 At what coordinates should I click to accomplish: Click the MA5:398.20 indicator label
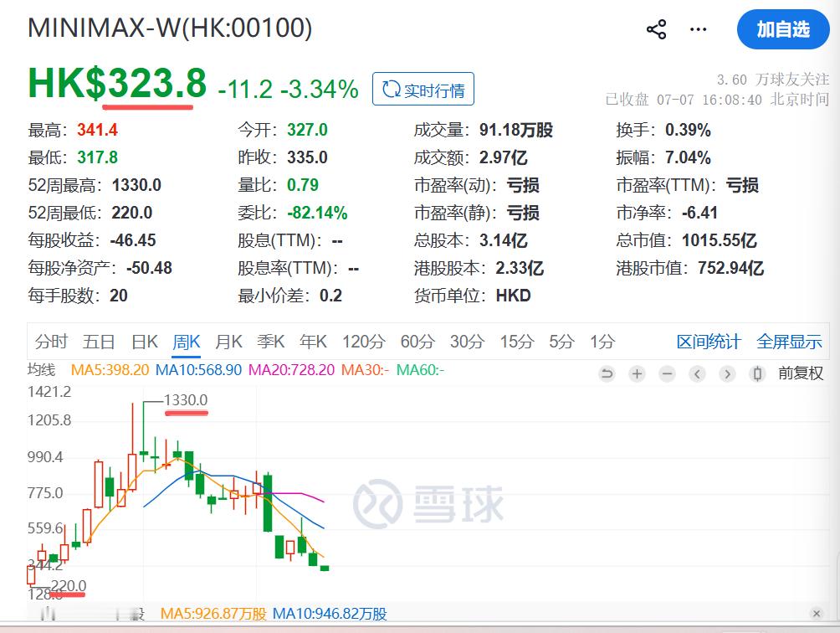point(110,370)
